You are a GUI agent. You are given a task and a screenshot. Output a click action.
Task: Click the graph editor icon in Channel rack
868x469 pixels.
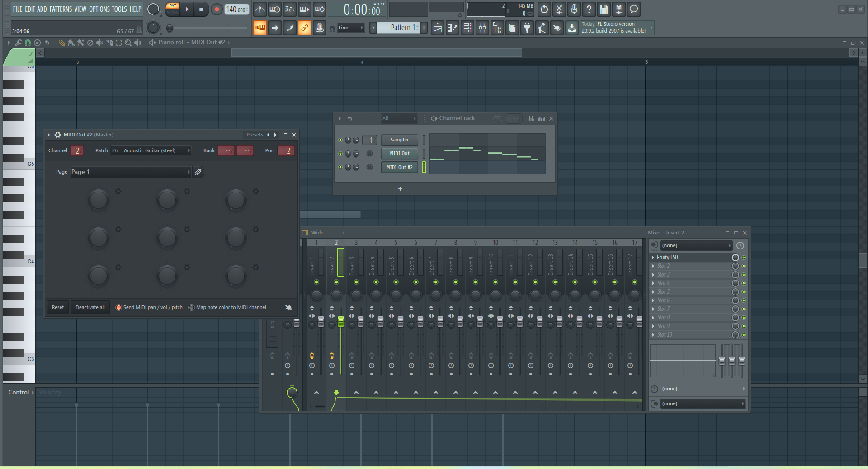531,118
